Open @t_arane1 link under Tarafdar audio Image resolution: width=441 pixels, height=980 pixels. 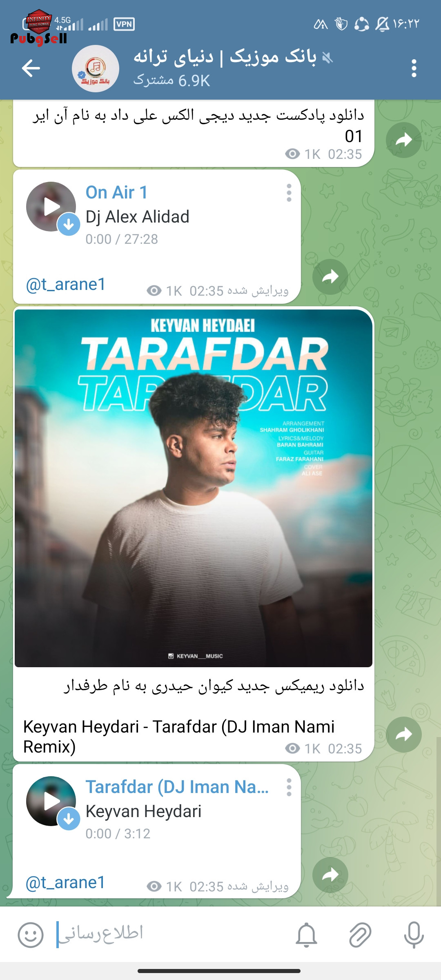click(x=65, y=882)
